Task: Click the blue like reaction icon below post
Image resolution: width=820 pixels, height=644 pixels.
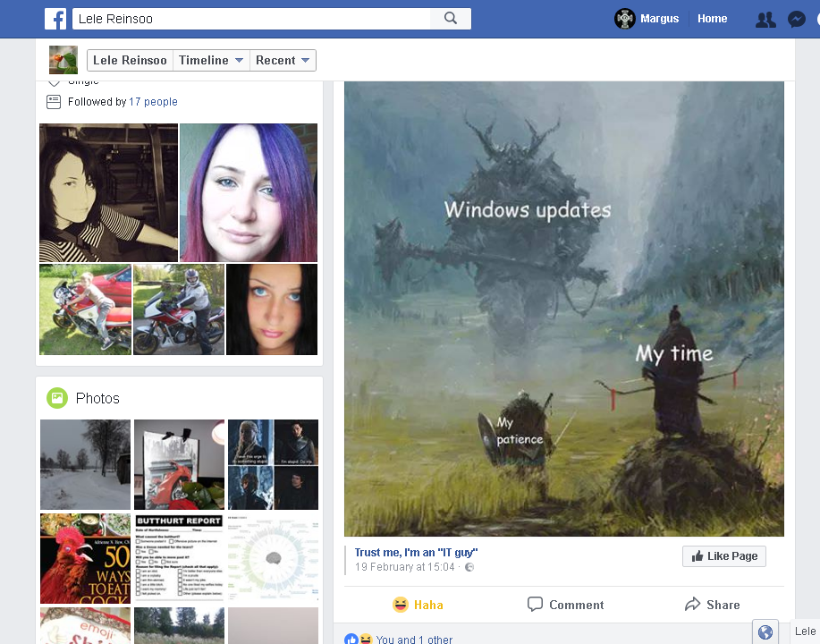Action: tap(351, 640)
